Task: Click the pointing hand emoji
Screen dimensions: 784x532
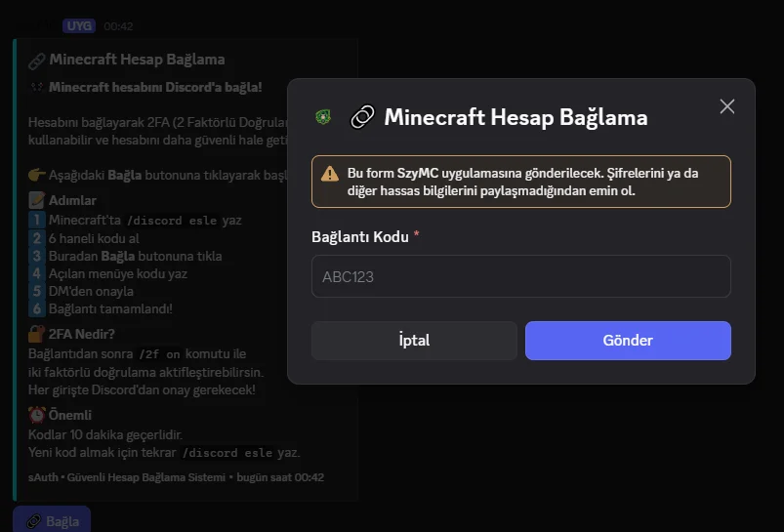Action: coord(36,175)
